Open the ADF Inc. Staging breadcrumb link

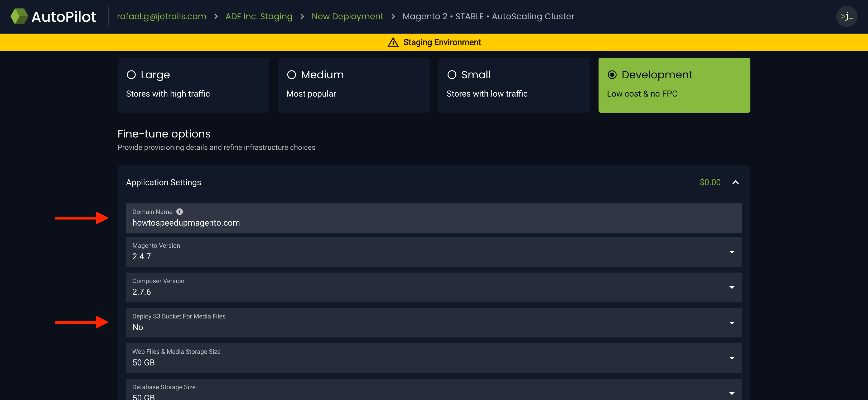[x=259, y=16]
